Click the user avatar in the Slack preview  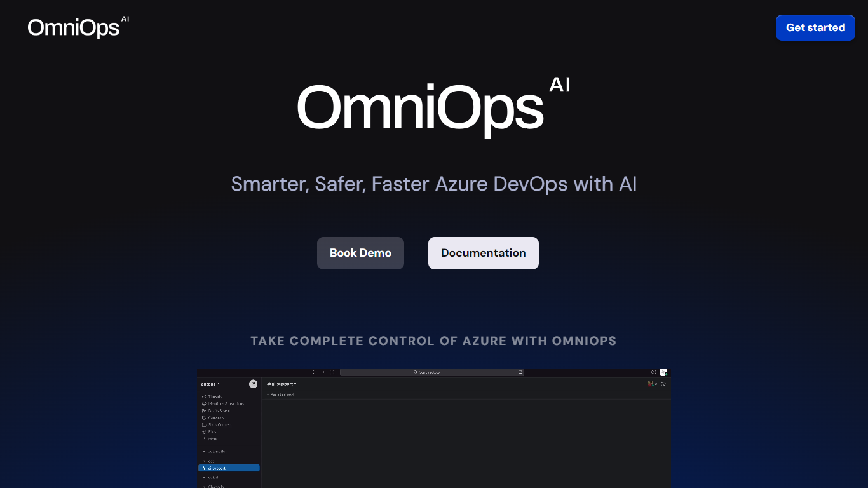coord(663,372)
